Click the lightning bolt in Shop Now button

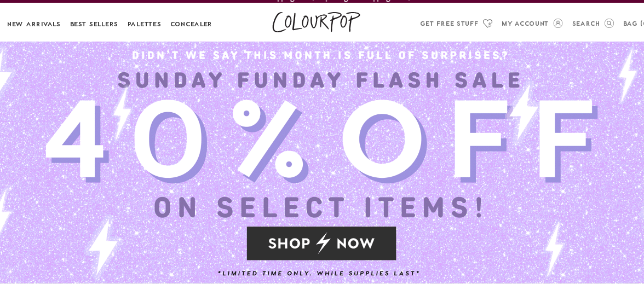click(323, 243)
